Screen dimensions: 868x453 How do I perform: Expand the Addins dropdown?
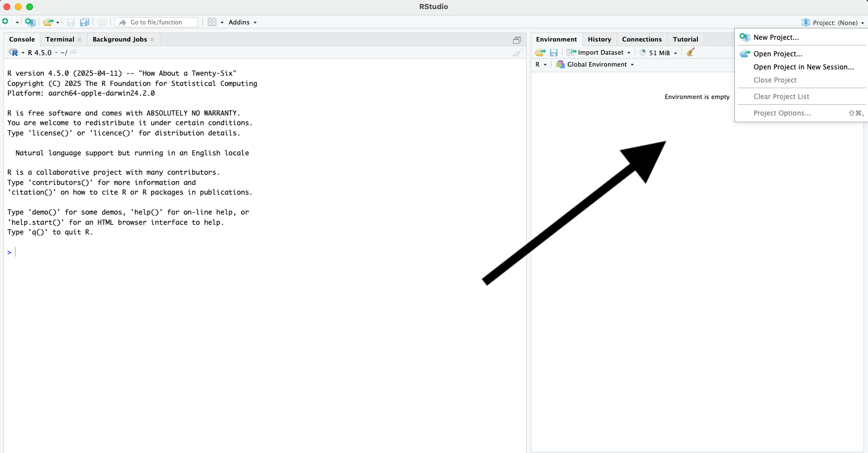pyautogui.click(x=242, y=22)
